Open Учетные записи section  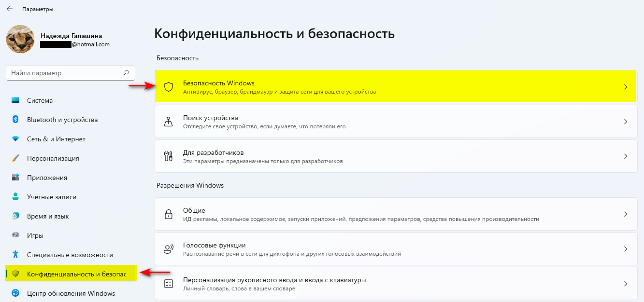click(x=71, y=197)
